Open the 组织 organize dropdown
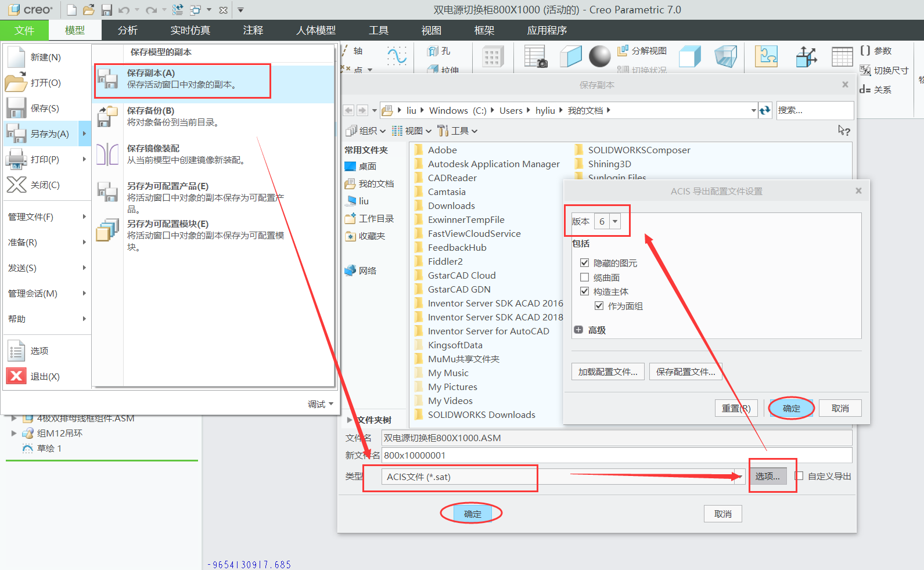This screenshot has height=570, width=924. click(365, 131)
